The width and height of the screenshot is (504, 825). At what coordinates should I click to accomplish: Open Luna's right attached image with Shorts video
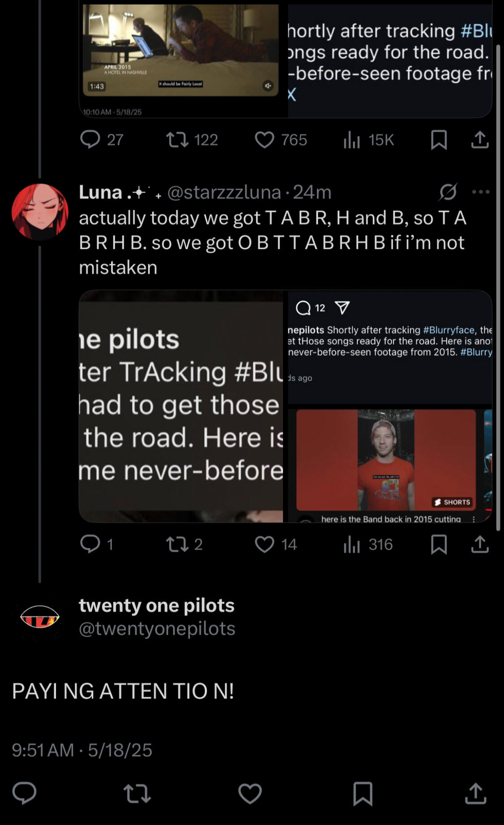click(390, 406)
